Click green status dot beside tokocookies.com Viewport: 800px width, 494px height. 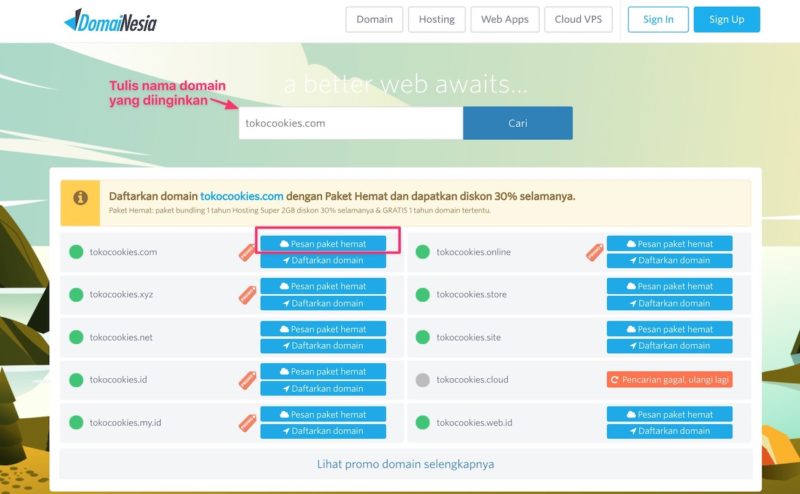pyautogui.click(x=76, y=252)
